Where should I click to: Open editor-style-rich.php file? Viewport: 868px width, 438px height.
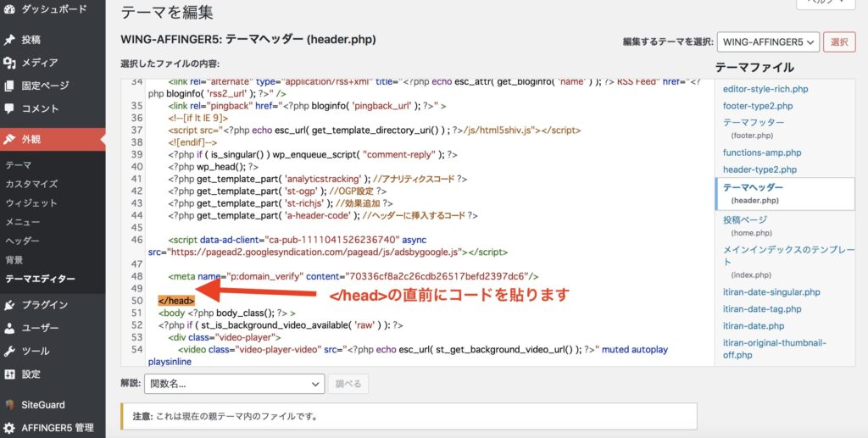click(x=765, y=89)
